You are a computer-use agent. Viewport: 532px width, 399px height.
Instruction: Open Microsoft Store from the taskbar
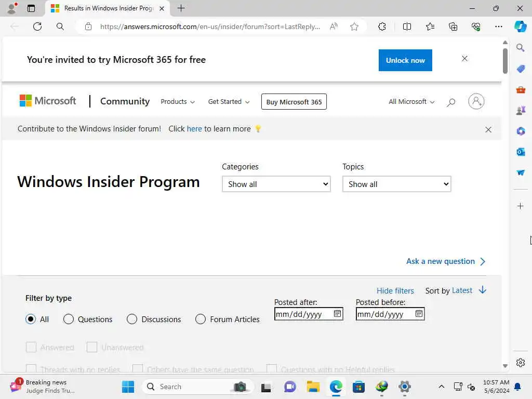[358, 387]
